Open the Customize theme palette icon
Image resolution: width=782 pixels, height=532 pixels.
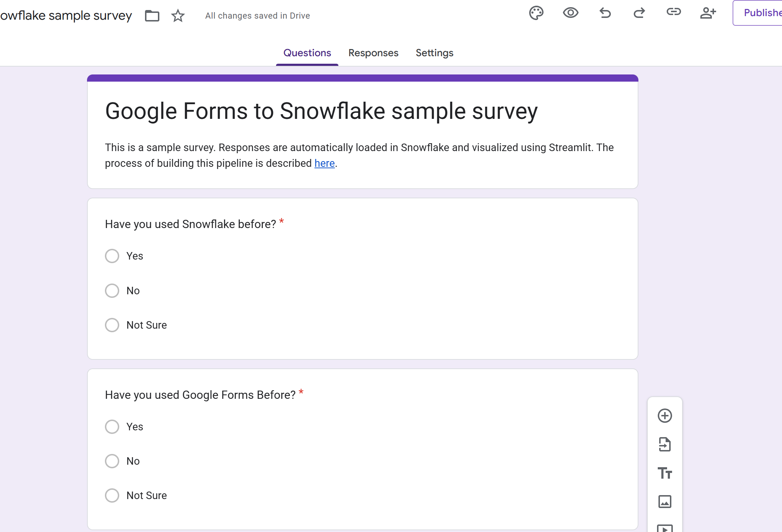tap(536, 13)
